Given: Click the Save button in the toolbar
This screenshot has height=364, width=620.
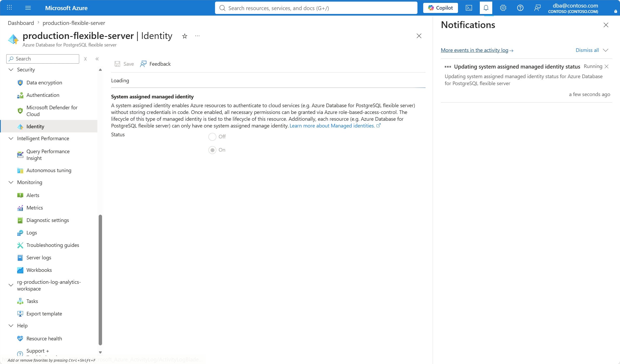Looking at the screenshot, I should pos(124,64).
